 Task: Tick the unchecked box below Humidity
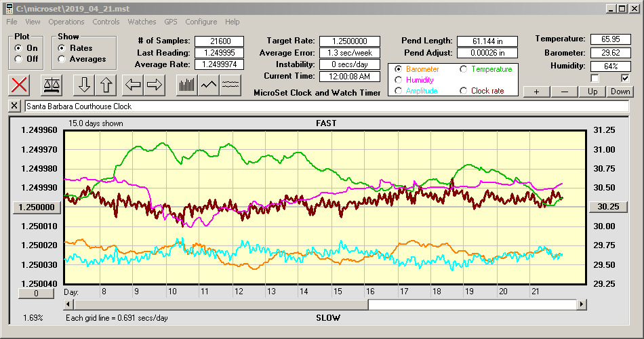tap(595, 79)
